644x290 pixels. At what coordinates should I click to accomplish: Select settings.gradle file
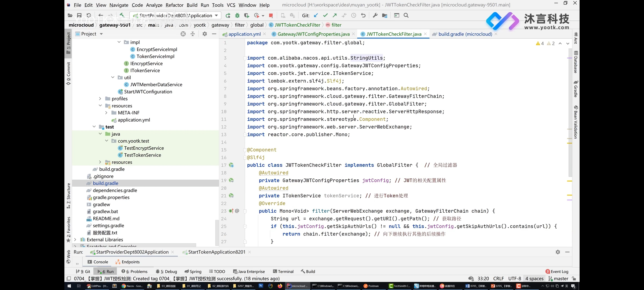[108, 226]
